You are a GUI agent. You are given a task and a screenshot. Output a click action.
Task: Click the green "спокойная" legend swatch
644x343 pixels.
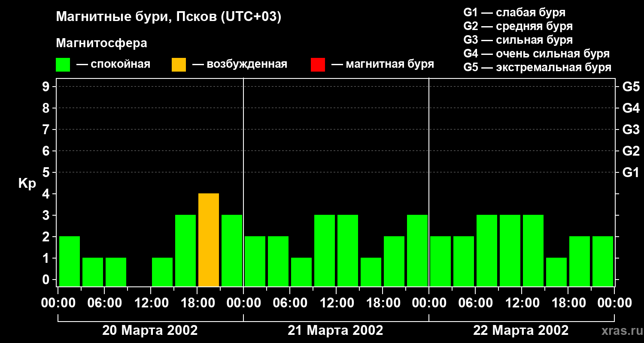click(x=63, y=65)
